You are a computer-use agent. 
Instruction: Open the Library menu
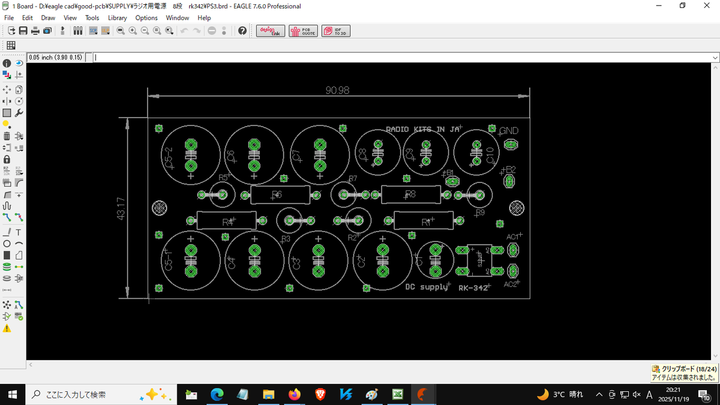tap(117, 18)
